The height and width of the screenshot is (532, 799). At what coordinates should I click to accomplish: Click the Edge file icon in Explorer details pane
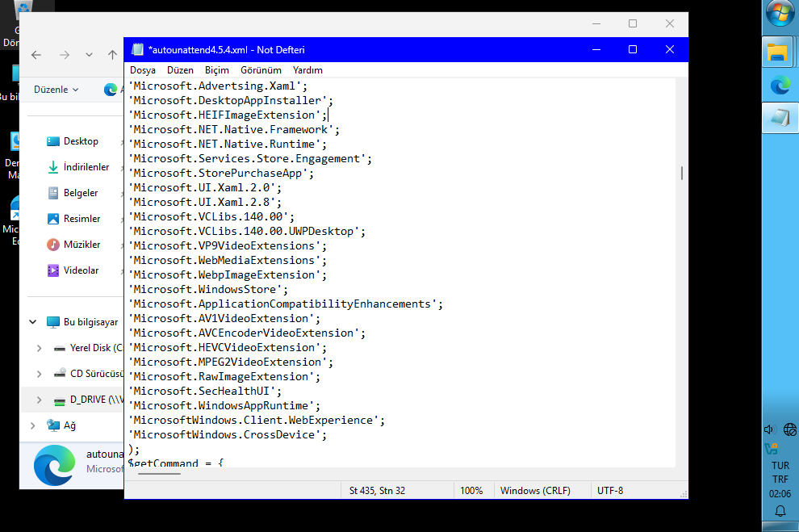click(54, 465)
